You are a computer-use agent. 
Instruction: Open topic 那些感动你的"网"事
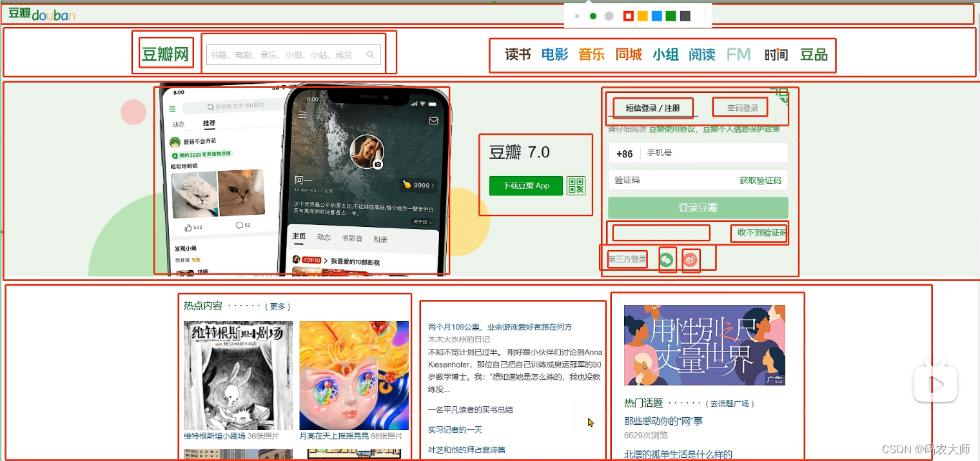coord(663,421)
